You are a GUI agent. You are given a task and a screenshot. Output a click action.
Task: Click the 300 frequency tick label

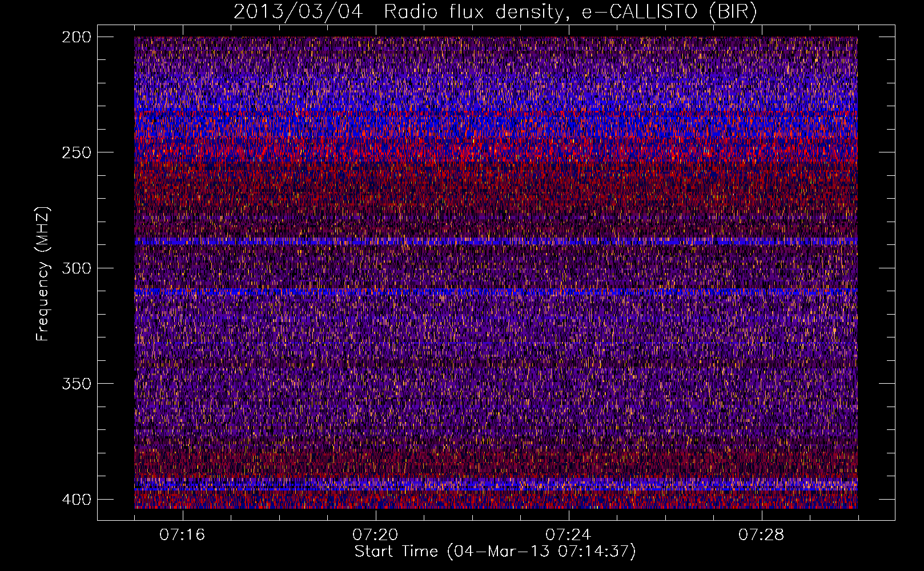76,268
